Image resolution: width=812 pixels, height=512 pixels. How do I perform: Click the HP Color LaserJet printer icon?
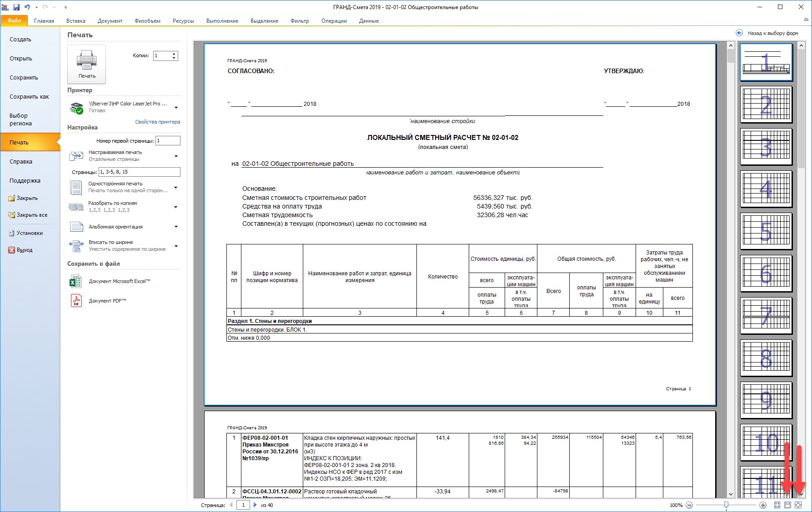point(76,108)
